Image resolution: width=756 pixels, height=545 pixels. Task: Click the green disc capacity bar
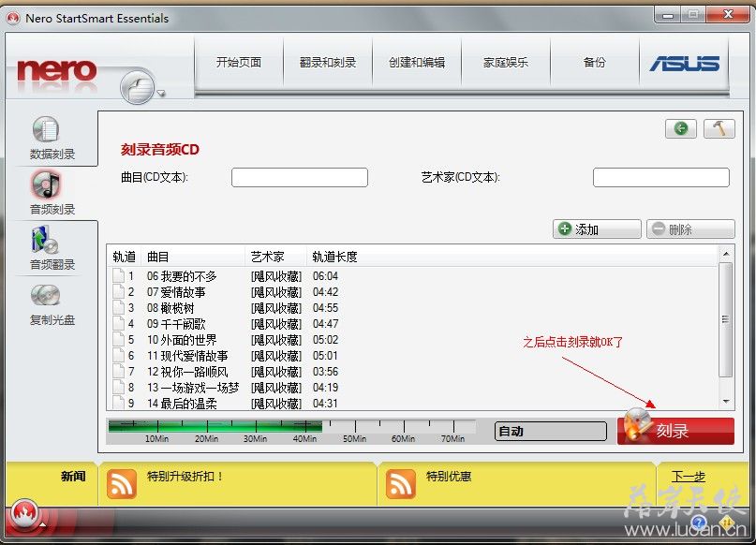pyautogui.click(x=215, y=426)
